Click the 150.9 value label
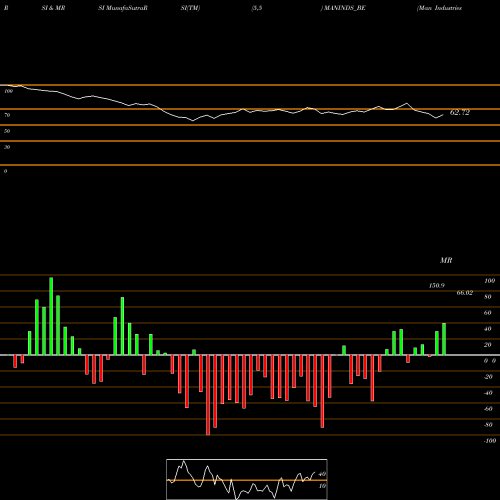Screen dimensions: 500x500 coord(436,286)
